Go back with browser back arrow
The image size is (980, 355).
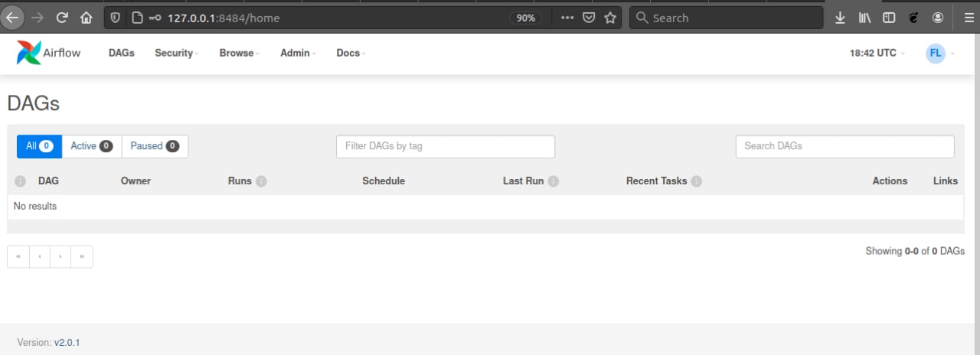coord(13,18)
